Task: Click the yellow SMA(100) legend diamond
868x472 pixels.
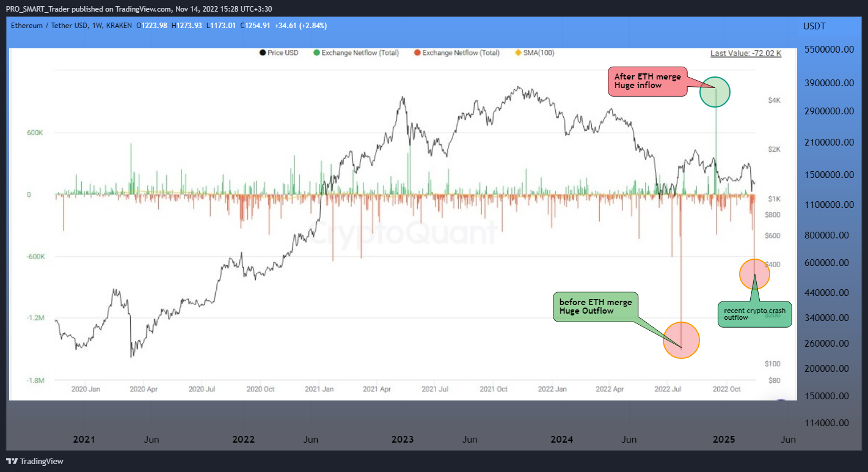Action: click(518, 53)
